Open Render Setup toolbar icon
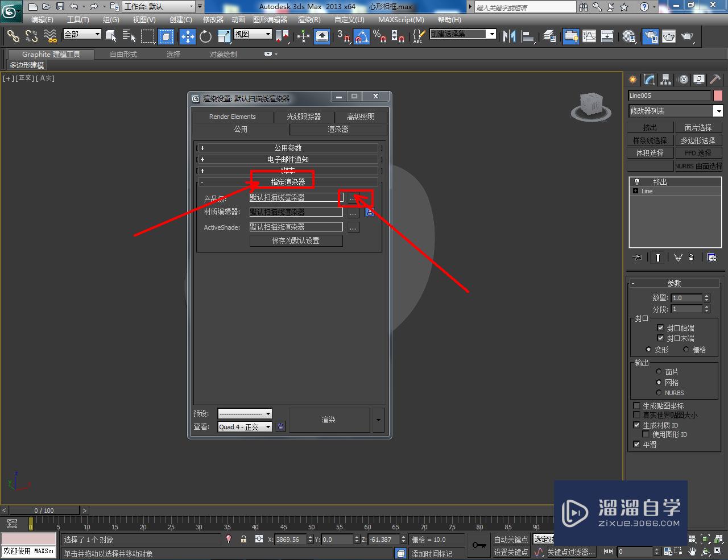 (650, 36)
